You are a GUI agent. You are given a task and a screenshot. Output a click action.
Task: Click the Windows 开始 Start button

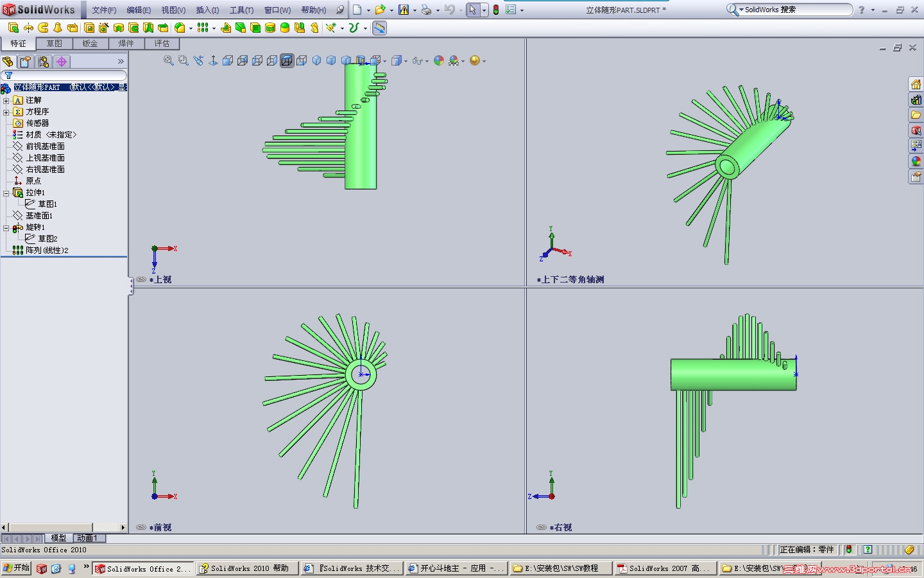(17, 568)
